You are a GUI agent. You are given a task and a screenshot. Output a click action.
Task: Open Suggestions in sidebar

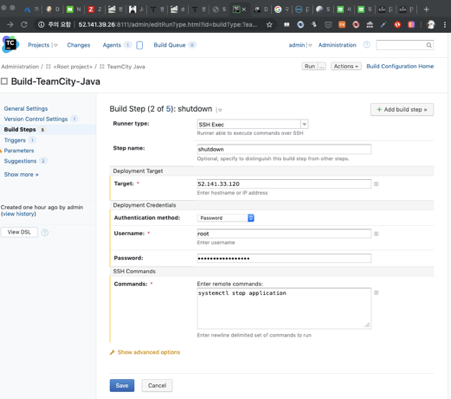pos(20,161)
